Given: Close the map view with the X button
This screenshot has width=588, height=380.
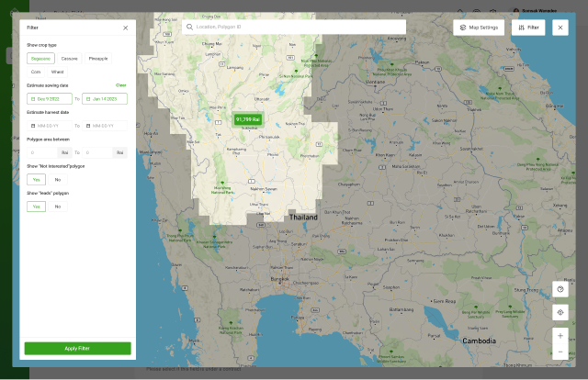Looking at the screenshot, I should point(560,28).
